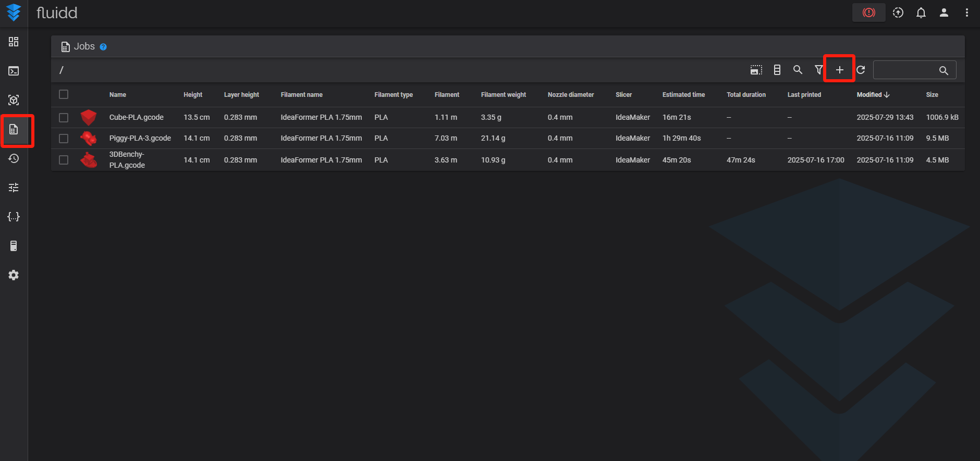Click the 3DBenchy-PLA.gcode thumbnail

(x=89, y=160)
